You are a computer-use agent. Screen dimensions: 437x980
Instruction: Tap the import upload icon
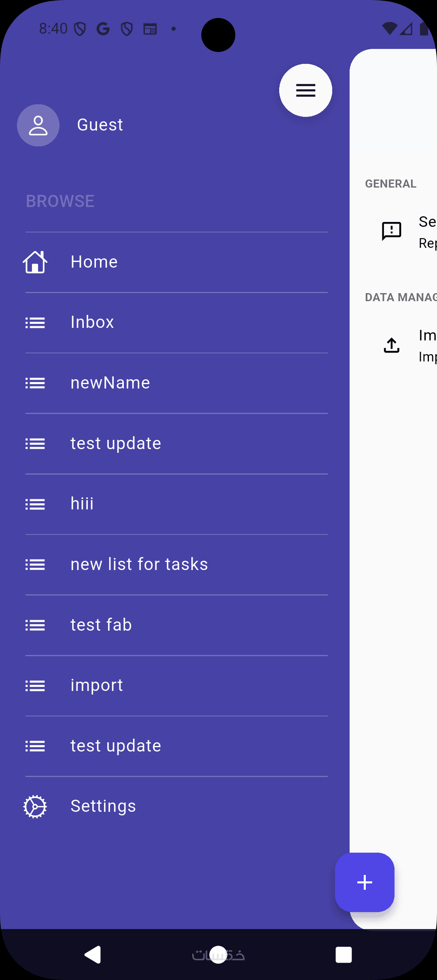(x=391, y=345)
